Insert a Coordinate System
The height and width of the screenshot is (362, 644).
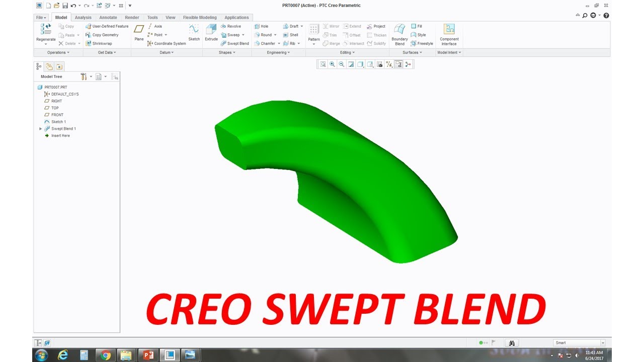coord(167,43)
